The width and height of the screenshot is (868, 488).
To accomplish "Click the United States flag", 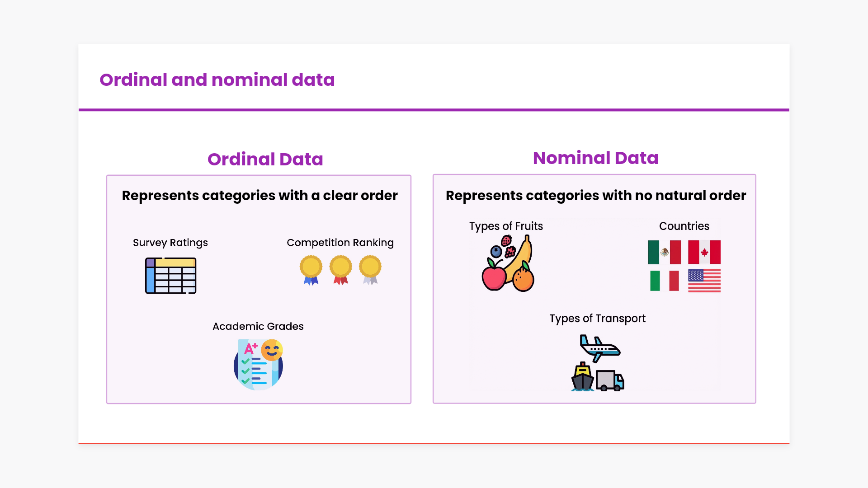I will coord(704,281).
